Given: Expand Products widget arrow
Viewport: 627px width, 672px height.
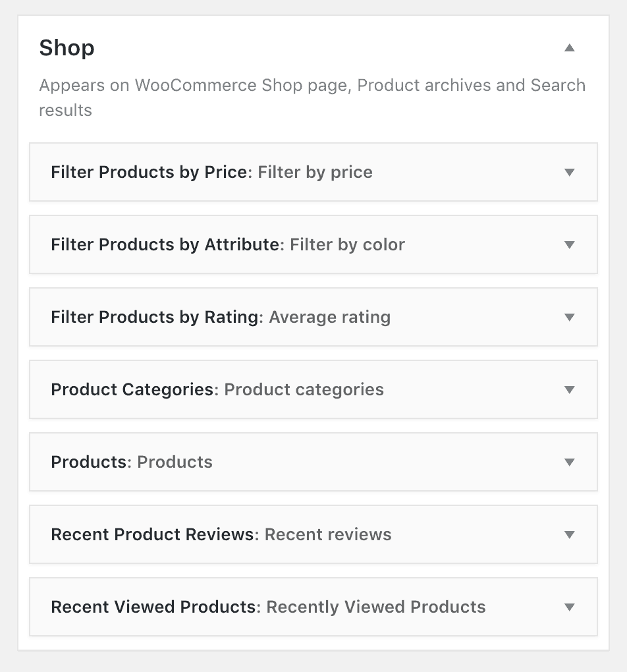Looking at the screenshot, I should coord(569,462).
